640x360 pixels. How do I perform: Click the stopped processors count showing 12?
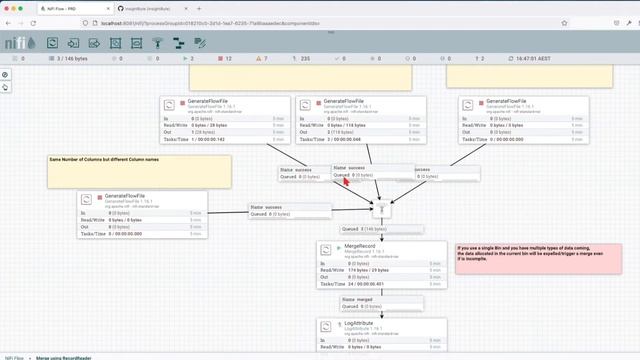tap(225, 59)
